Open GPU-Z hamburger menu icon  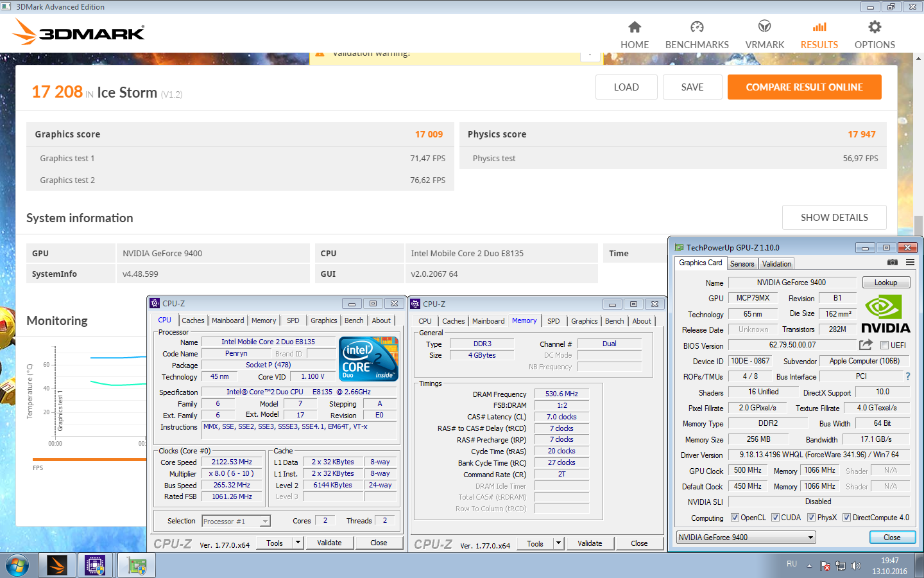(x=910, y=262)
